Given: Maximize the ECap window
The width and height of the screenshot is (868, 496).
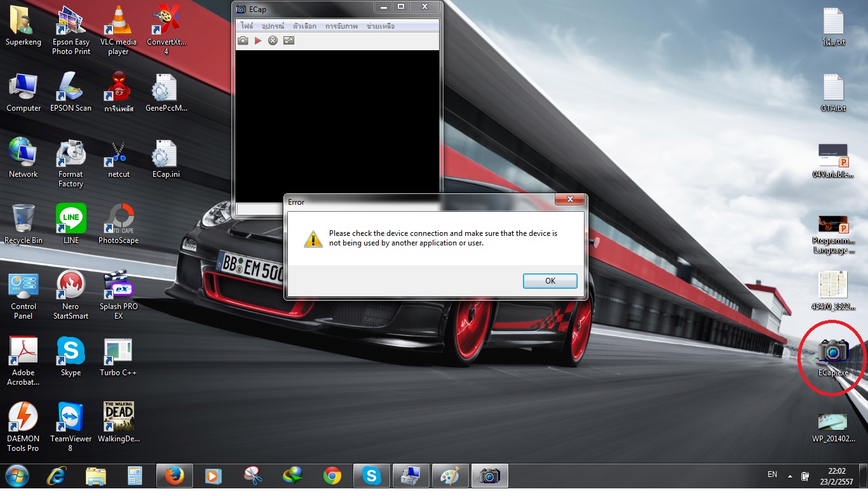Looking at the screenshot, I should [401, 7].
